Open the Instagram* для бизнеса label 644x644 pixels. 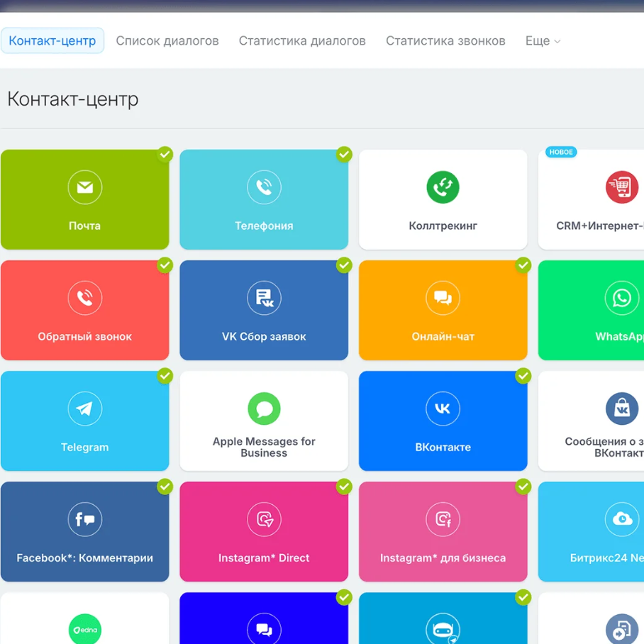[443, 558]
